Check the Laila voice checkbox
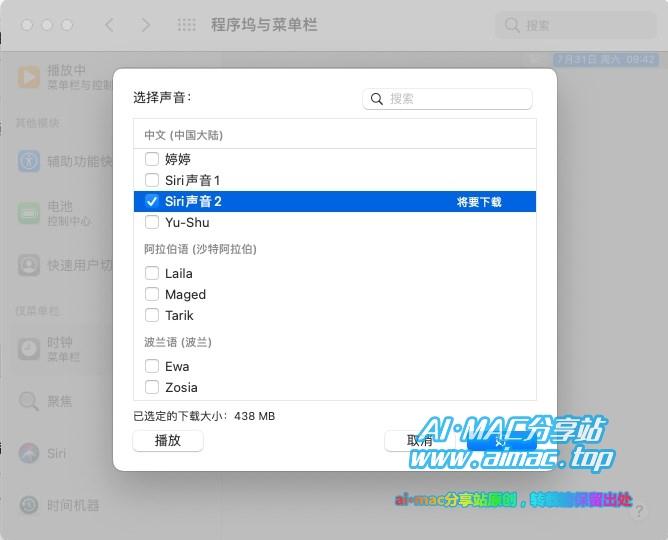Image resolution: width=668 pixels, height=540 pixels. (x=152, y=273)
